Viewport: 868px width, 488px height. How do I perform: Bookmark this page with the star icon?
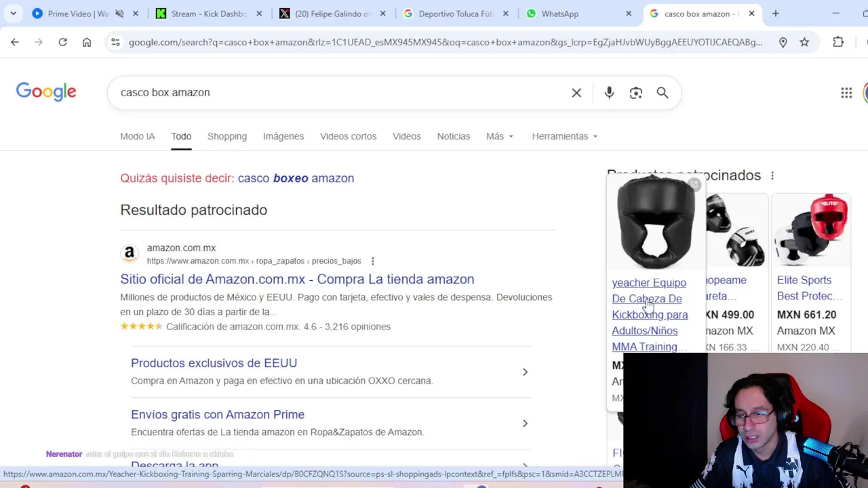tap(804, 42)
